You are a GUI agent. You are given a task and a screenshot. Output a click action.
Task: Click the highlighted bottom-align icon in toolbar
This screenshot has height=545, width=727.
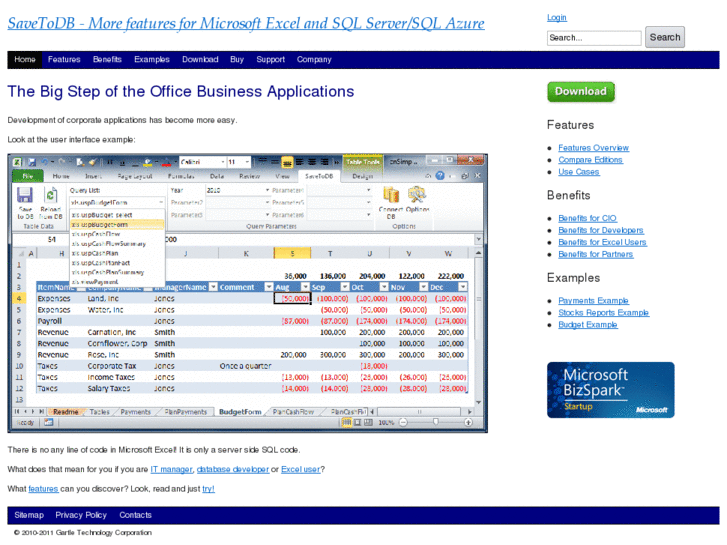[287, 162]
